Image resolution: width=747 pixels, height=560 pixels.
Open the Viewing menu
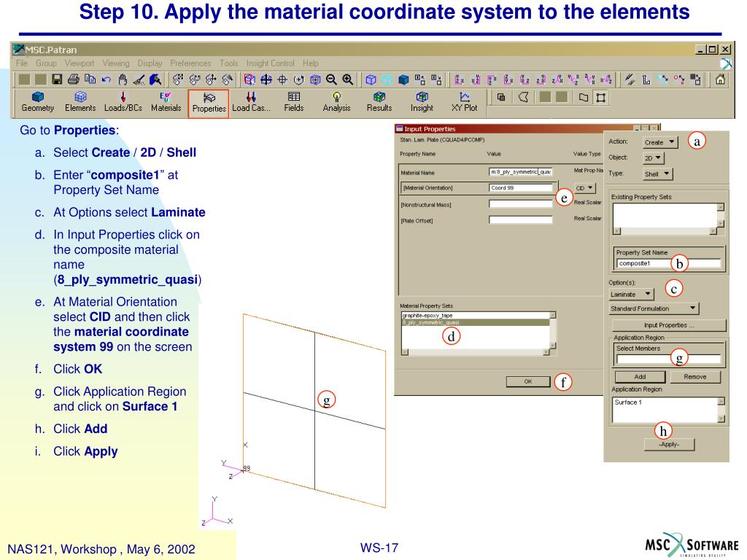coord(116,63)
